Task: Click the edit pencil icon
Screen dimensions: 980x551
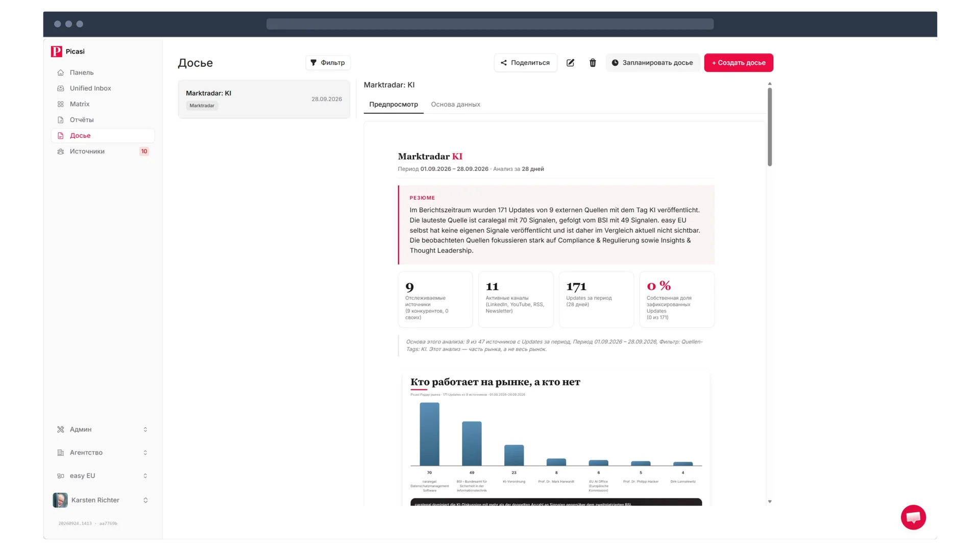Action: (x=570, y=63)
